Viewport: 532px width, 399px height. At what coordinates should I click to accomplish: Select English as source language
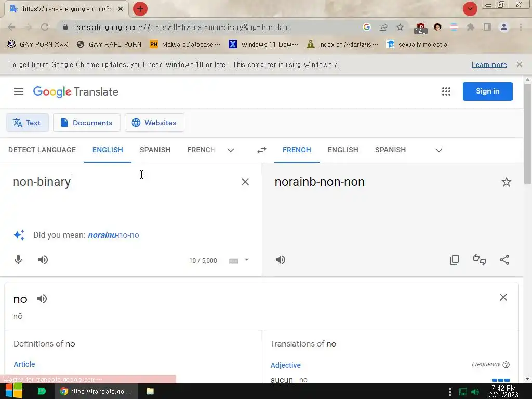(x=108, y=150)
